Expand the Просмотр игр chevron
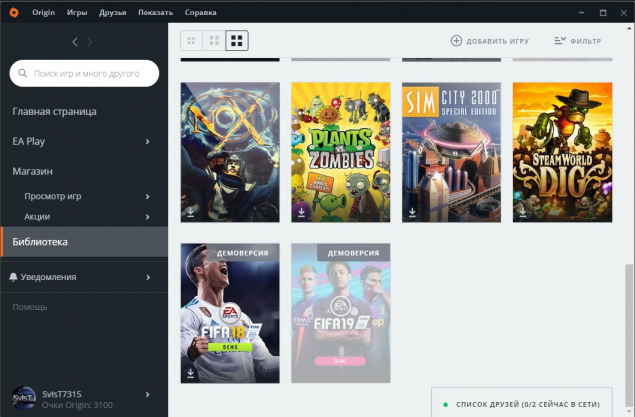Viewport: 635px width, 417px height. pos(147,196)
